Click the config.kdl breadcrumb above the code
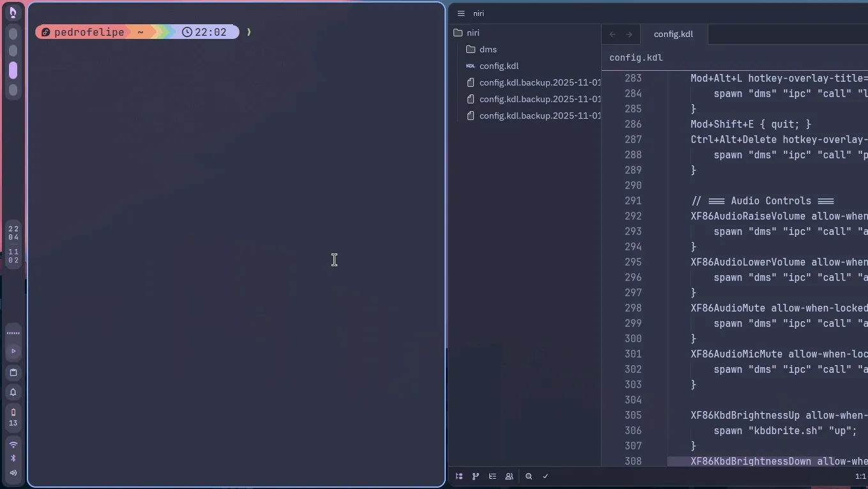The width and height of the screenshot is (868, 489). pos(636,57)
